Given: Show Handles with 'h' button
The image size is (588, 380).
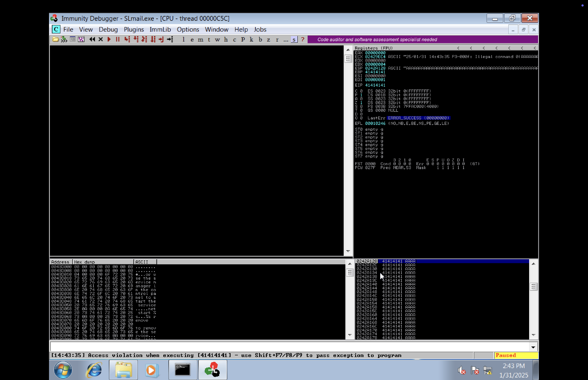Looking at the screenshot, I should coord(226,39).
